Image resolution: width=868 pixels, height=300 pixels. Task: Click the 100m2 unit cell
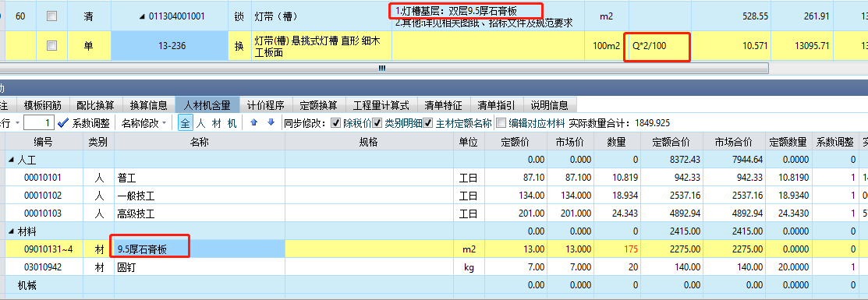[606, 46]
